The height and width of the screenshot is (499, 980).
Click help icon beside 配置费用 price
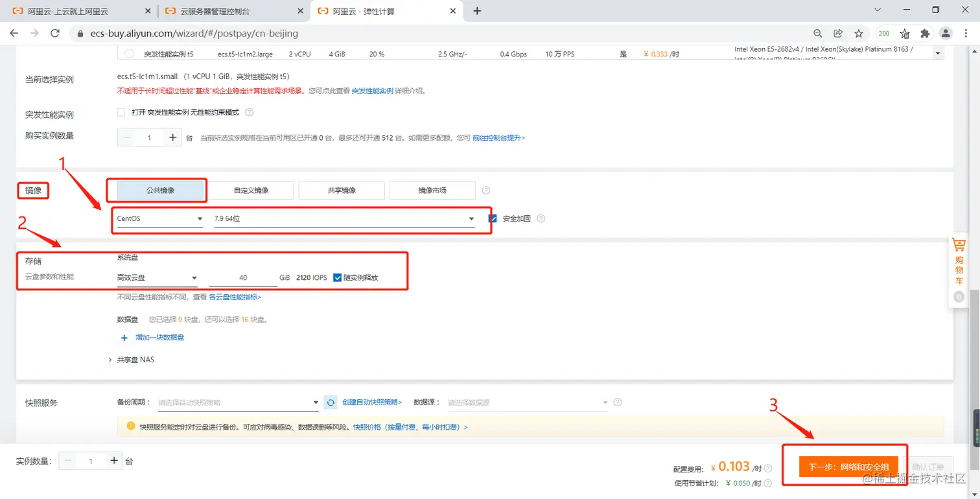click(x=768, y=469)
